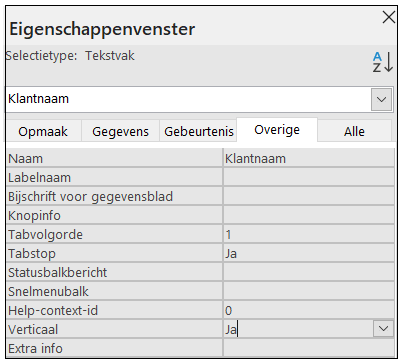Click the Verticaal value Ja

pyautogui.click(x=298, y=329)
